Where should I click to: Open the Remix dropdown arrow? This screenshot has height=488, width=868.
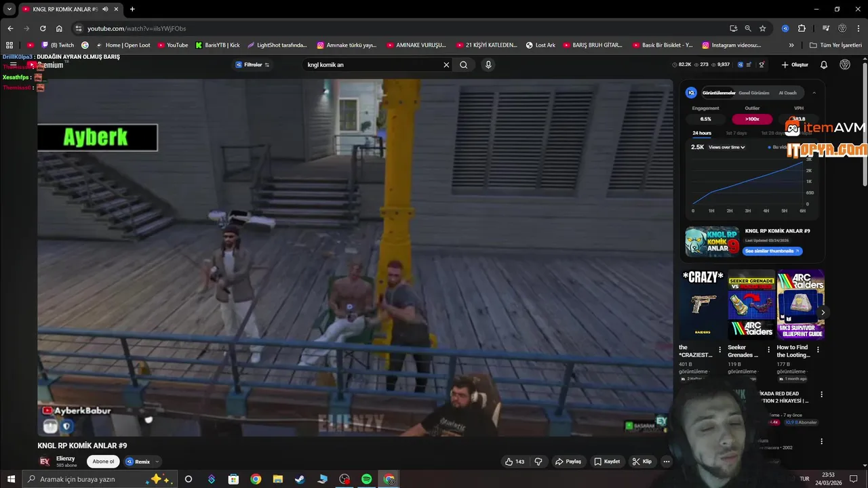pyautogui.click(x=157, y=462)
